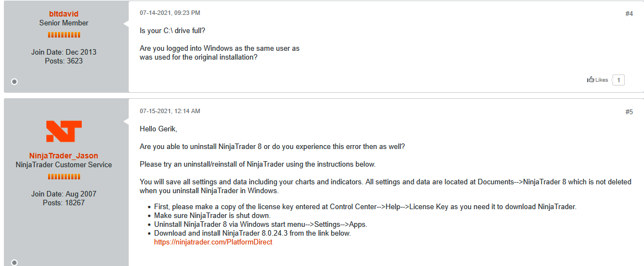Viewport: 644px width, 266px height.
Task: Click the 07-14-2021, 09:23 PM timestamp
Action: [x=170, y=13]
